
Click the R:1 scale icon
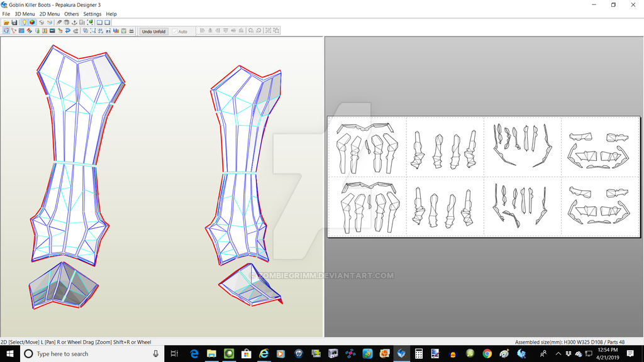click(108, 31)
